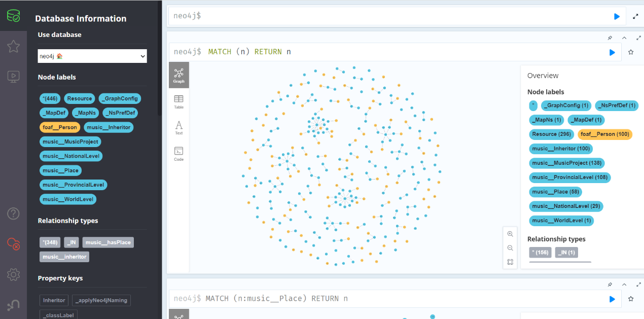Expand the top query editor to fullscreen
This screenshot has width=644, height=319.
click(635, 17)
